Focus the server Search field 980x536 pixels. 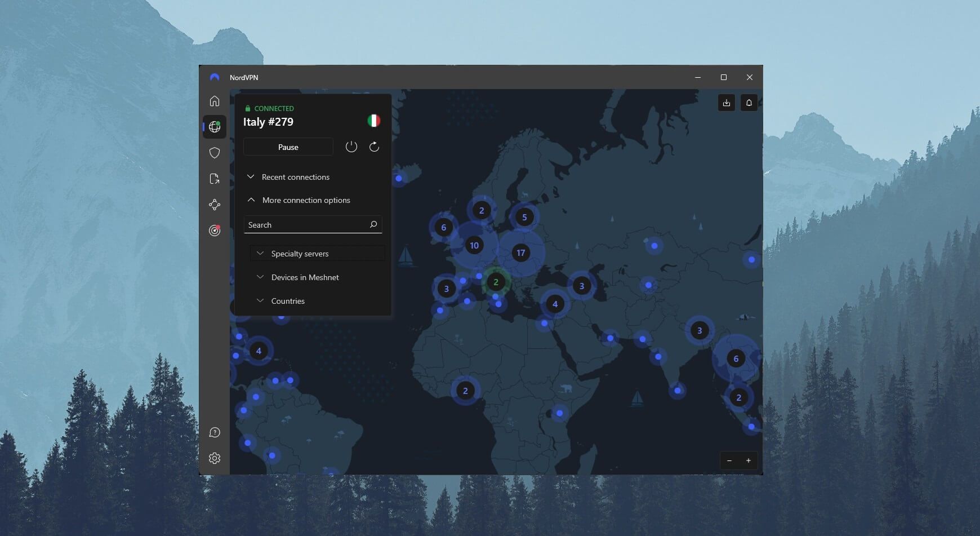313,224
